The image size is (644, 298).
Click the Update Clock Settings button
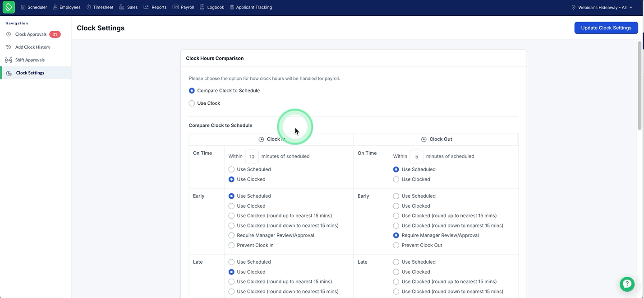[x=606, y=28]
